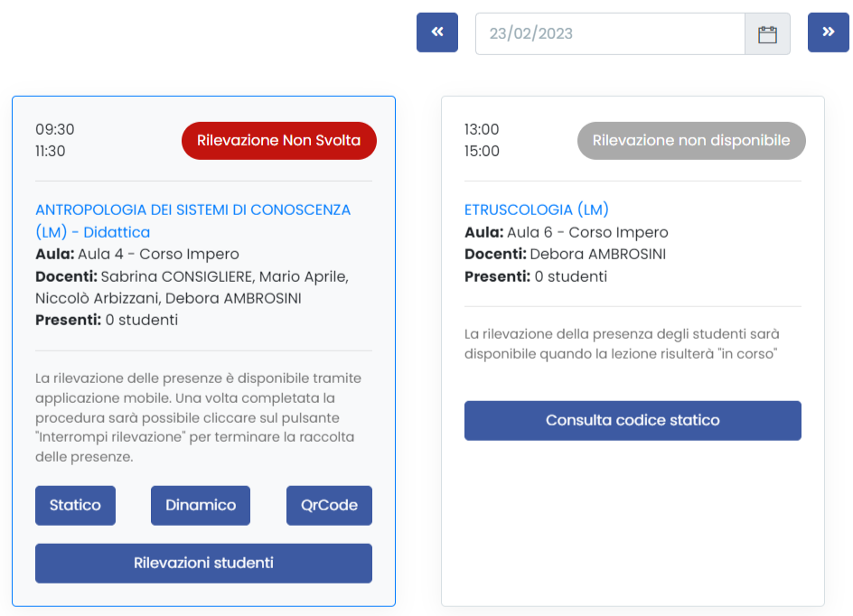Click Consulta codice statico button
The width and height of the screenshot is (853, 616).
[633, 421]
